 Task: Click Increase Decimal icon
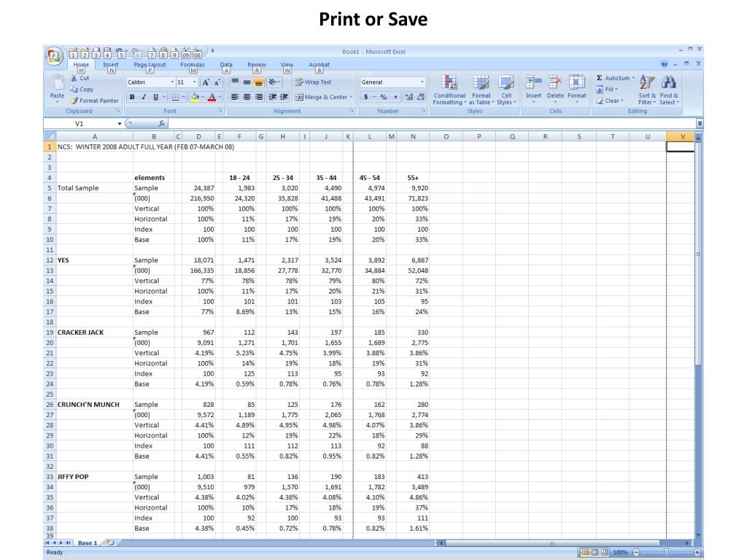point(409,97)
